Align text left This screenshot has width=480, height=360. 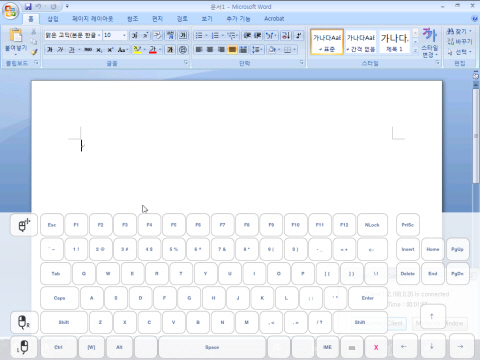coord(199,50)
